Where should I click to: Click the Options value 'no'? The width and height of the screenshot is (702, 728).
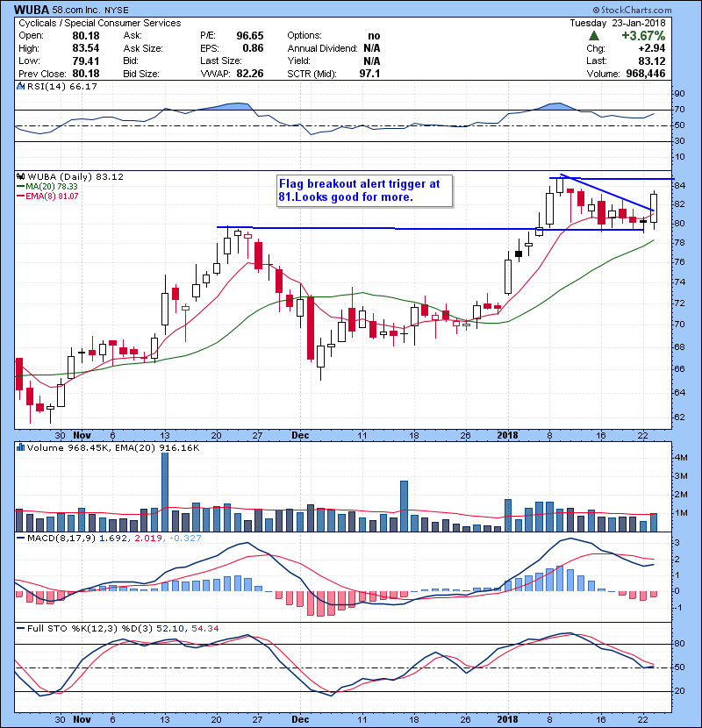coord(374,36)
